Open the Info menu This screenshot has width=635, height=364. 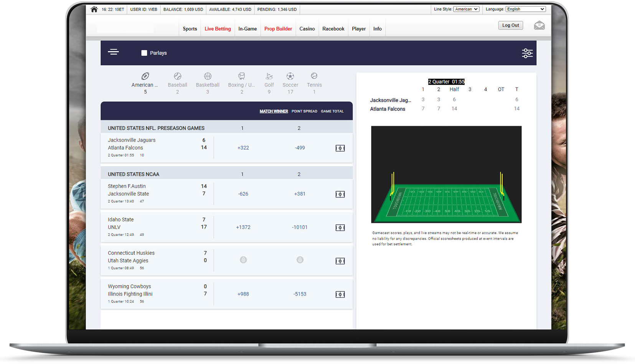[378, 29]
